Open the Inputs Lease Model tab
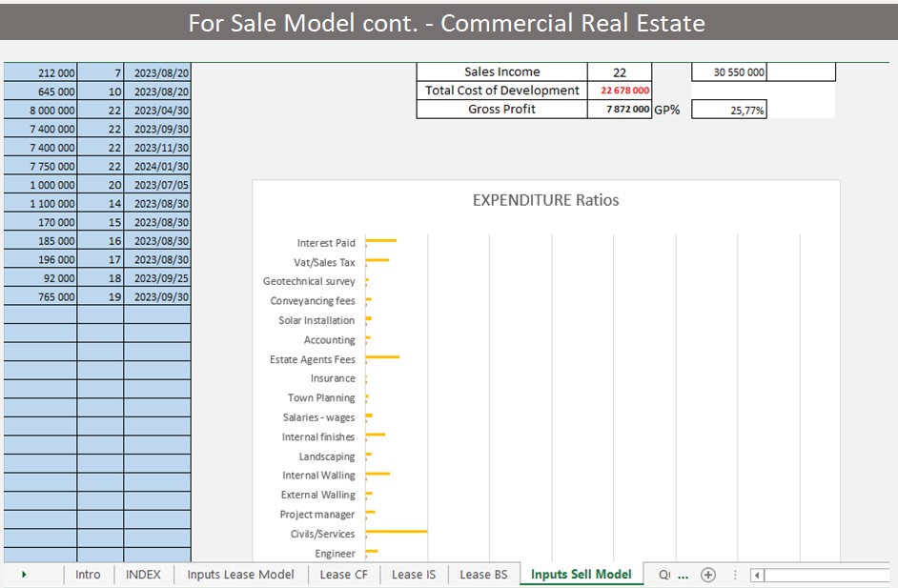 240,575
